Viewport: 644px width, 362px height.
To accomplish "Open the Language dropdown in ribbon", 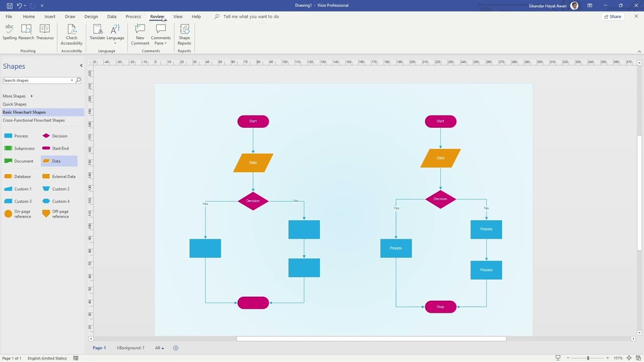I will [x=115, y=34].
